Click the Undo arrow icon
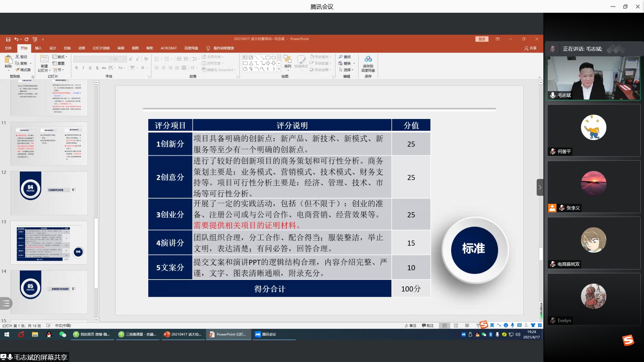 coord(16,39)
